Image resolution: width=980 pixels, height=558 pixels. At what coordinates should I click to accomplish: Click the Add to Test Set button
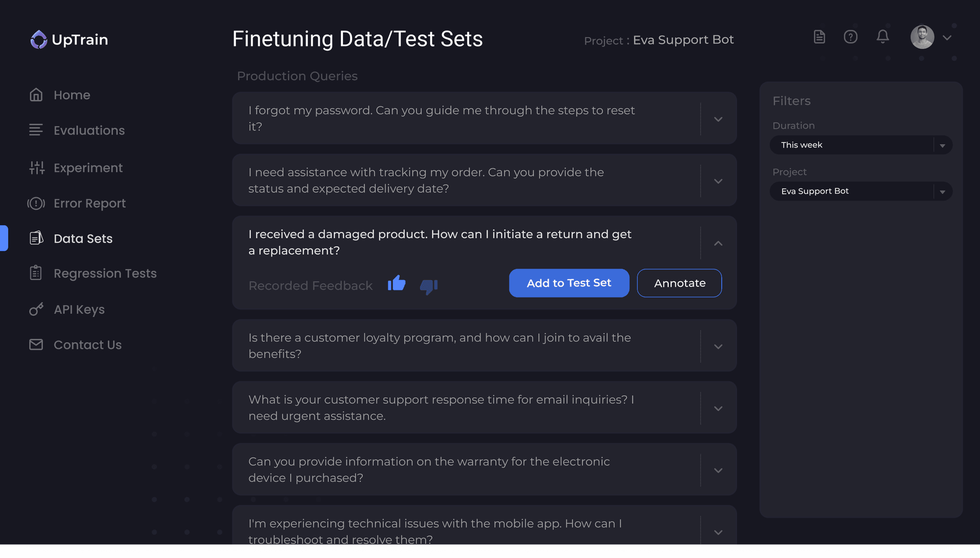[569, 283]
